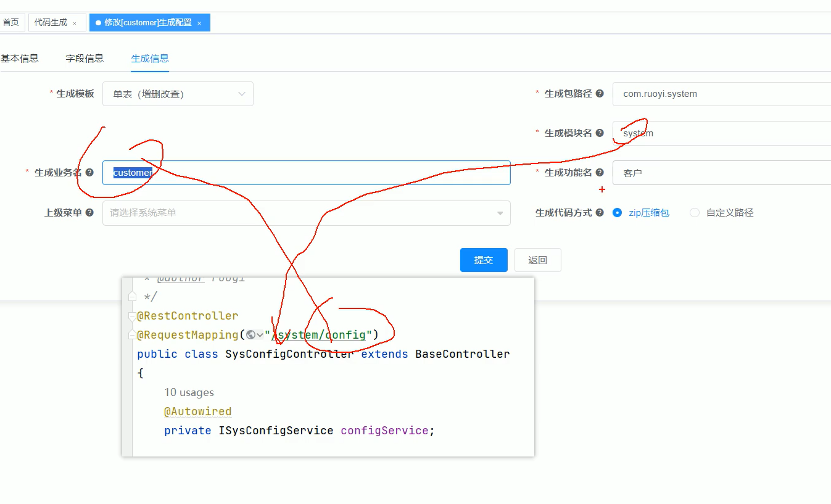Click the fold marker beside @RestController
Viewport: 831px width, 504px height.
[x=132, y=316]
